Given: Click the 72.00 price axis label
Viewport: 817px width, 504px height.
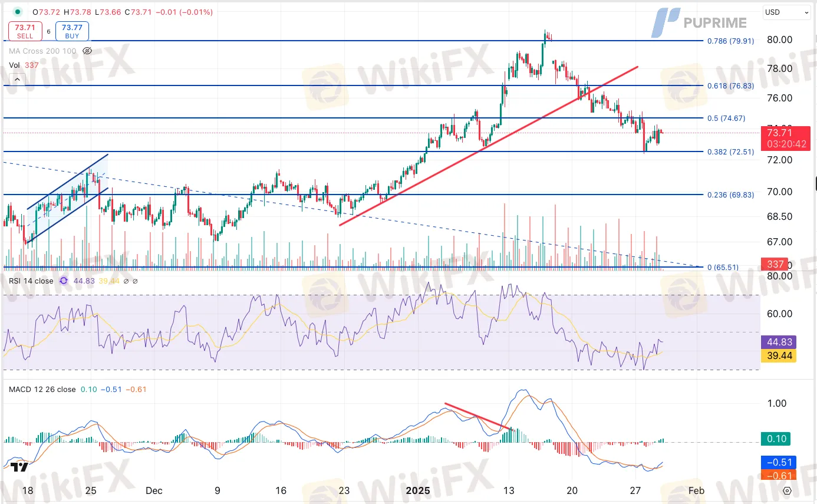Looking at the screenshot, I should click(x=779, y=160).
